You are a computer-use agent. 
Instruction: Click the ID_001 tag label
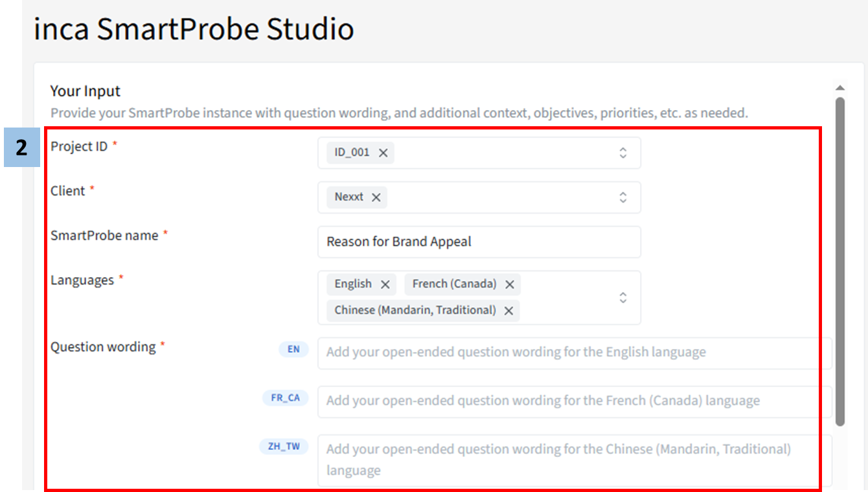coord(352,153)
